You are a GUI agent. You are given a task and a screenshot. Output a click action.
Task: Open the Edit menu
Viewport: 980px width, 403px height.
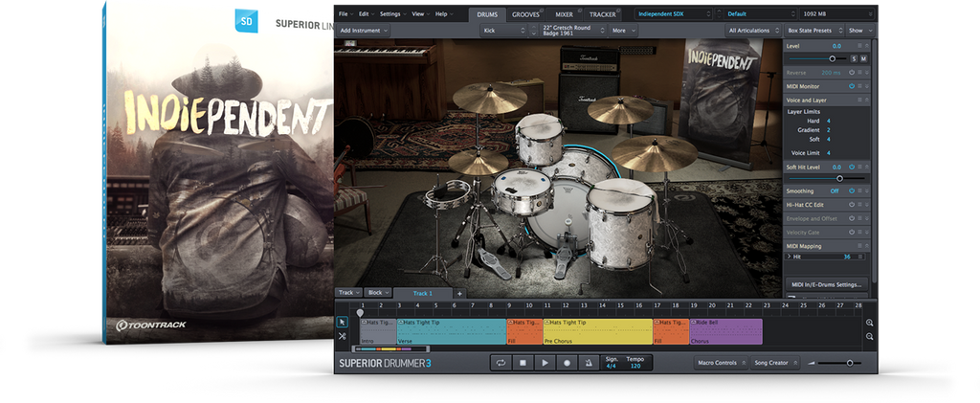click(367, 13)
